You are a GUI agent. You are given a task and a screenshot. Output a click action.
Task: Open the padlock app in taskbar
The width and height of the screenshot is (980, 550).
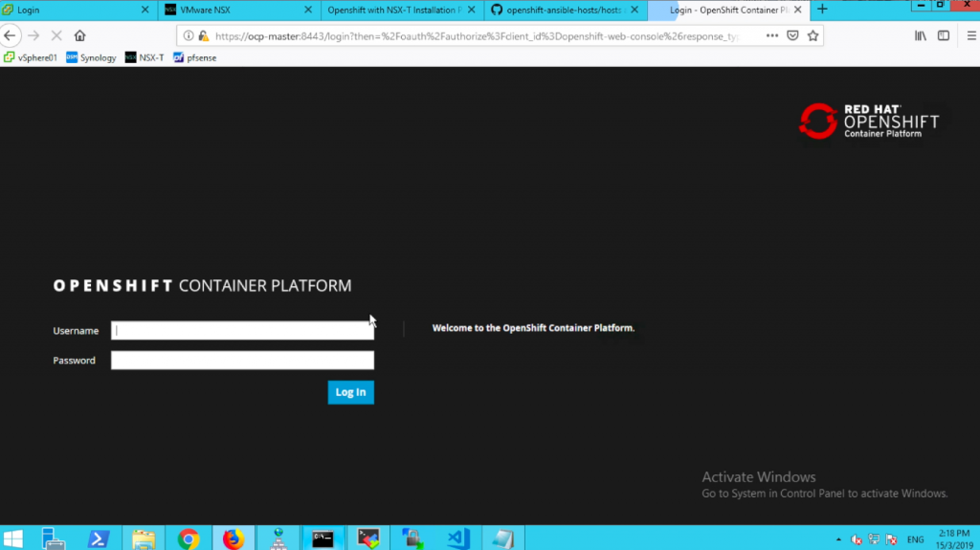click(x=413, y=539)
